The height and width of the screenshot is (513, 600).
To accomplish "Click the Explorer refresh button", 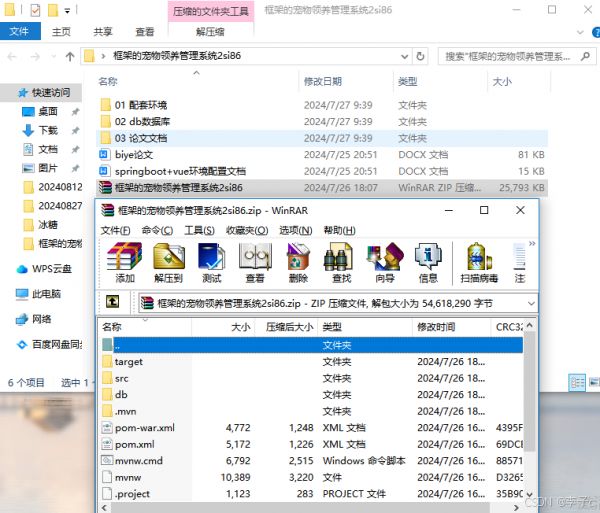I will tap(420, 56).
